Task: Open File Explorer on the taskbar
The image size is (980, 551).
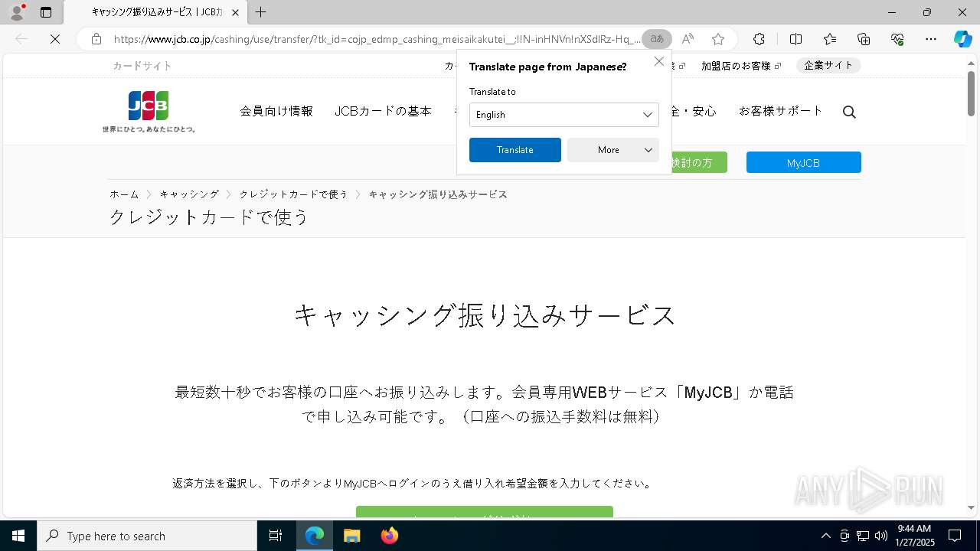Action: (x=352, y=536)
